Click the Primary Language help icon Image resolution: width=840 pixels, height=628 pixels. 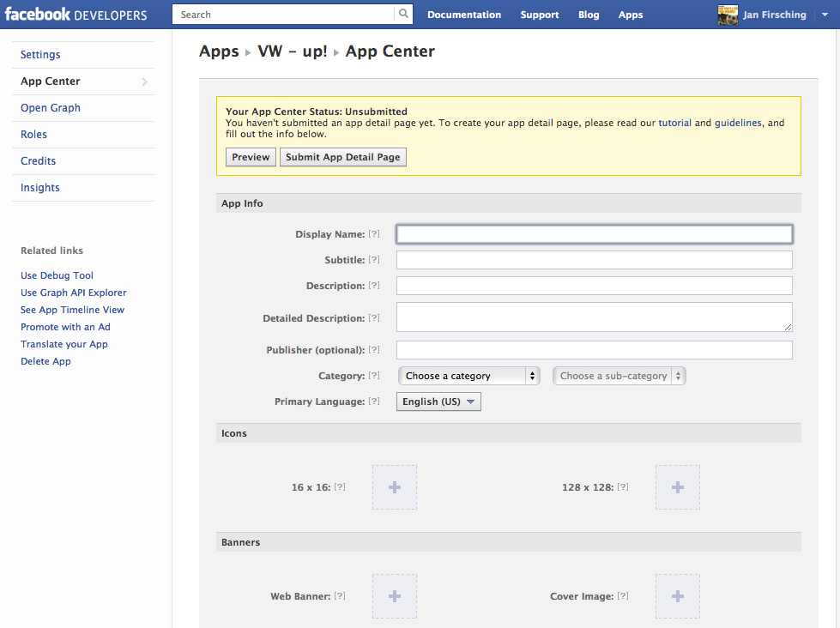tap(374, 402)
